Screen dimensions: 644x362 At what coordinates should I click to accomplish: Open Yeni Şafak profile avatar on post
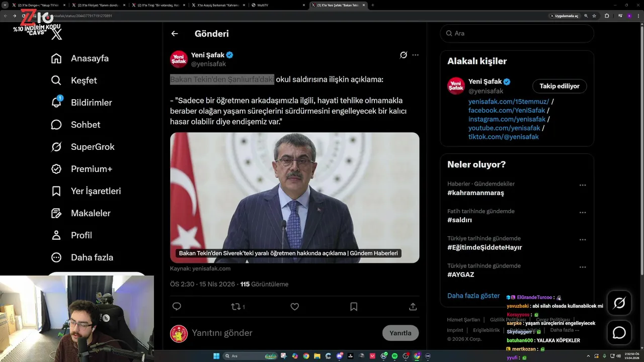click(x=179, y=59)
